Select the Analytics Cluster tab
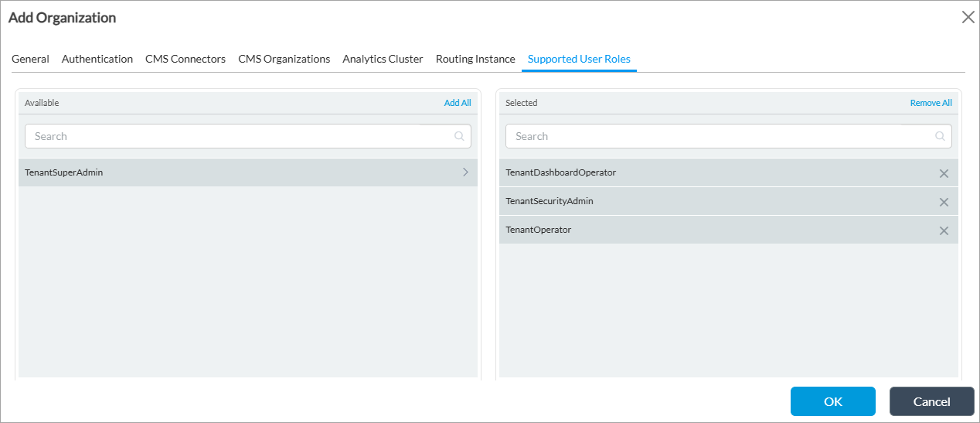Image resolution: width=980 pixels, height=423 pixels. 383,59
